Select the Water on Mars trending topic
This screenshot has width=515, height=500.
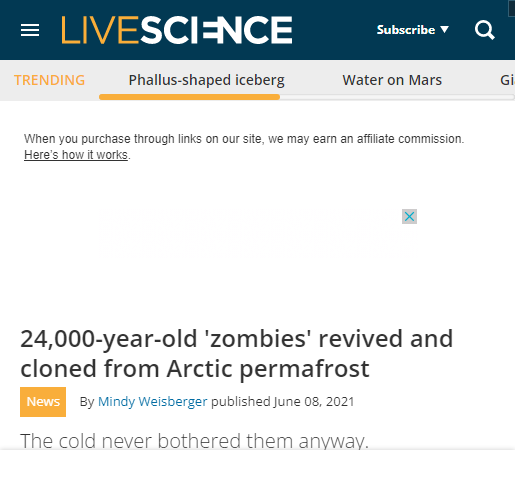392,80
